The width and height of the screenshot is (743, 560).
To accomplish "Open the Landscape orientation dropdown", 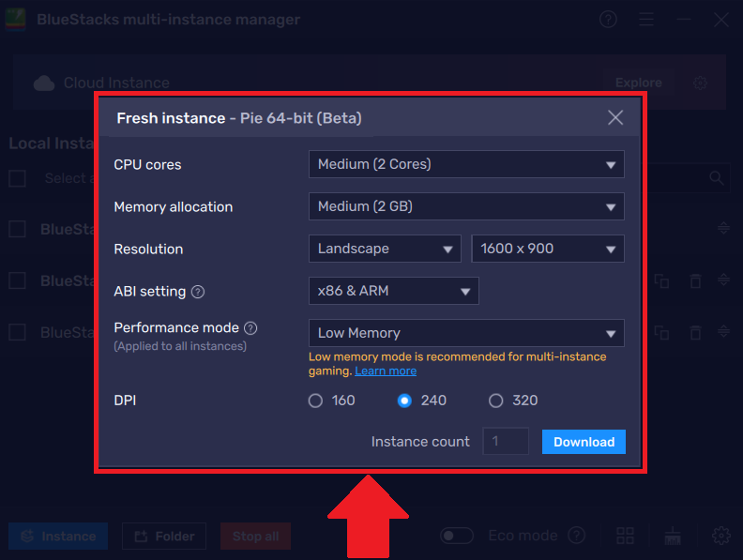I will pyautogui.click(x=385, y=249).
